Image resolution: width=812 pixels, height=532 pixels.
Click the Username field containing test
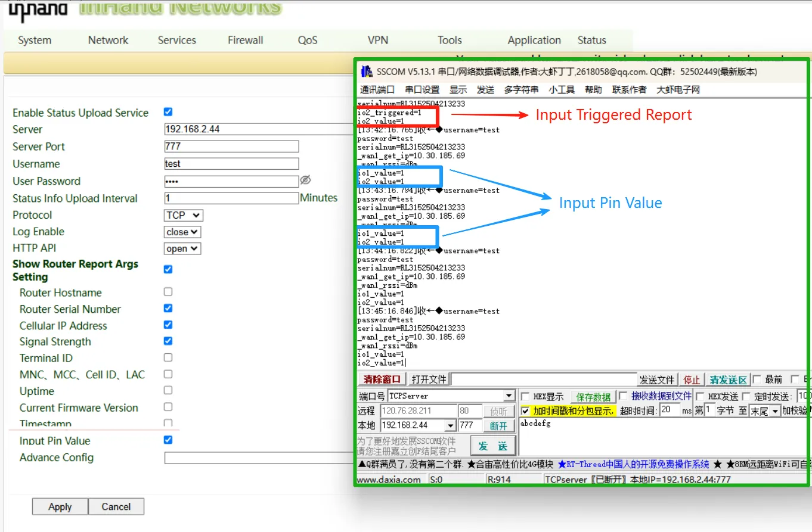pyautogui.click(x=231, y=163)
